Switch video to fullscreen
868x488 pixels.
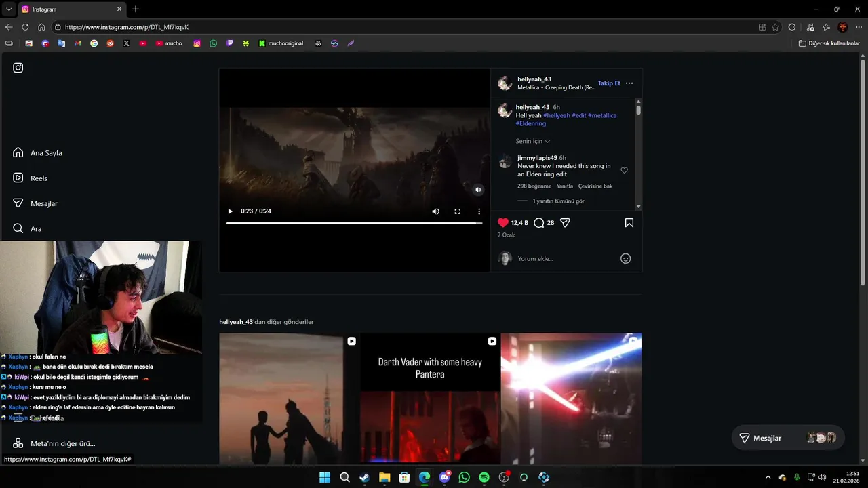[457, 211]
